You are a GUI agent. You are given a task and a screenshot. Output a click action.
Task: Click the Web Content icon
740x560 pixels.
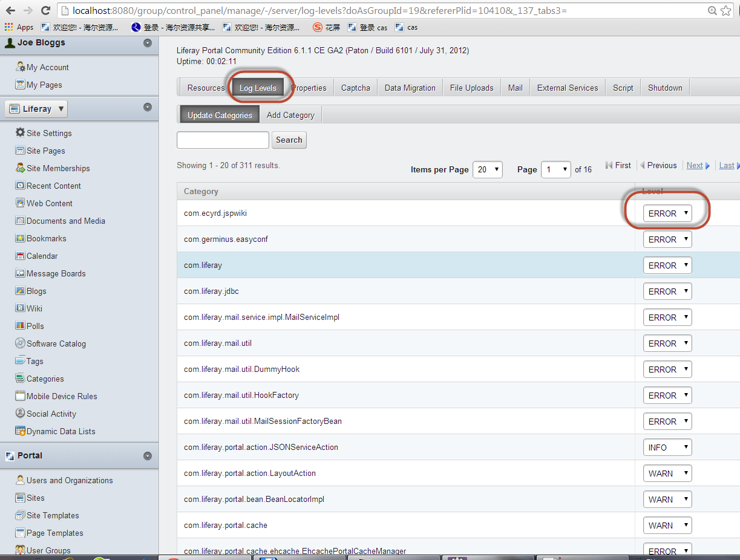(x=21, y=203)
